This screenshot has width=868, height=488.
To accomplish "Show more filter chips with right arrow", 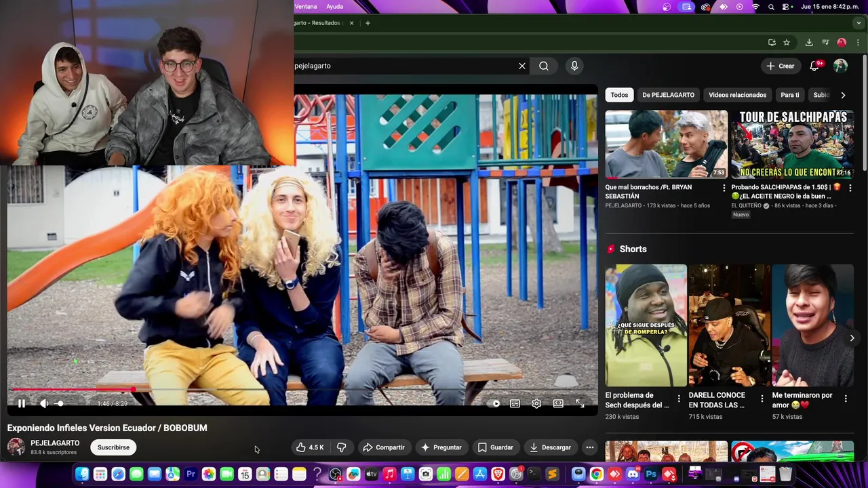I will (843, 95).
